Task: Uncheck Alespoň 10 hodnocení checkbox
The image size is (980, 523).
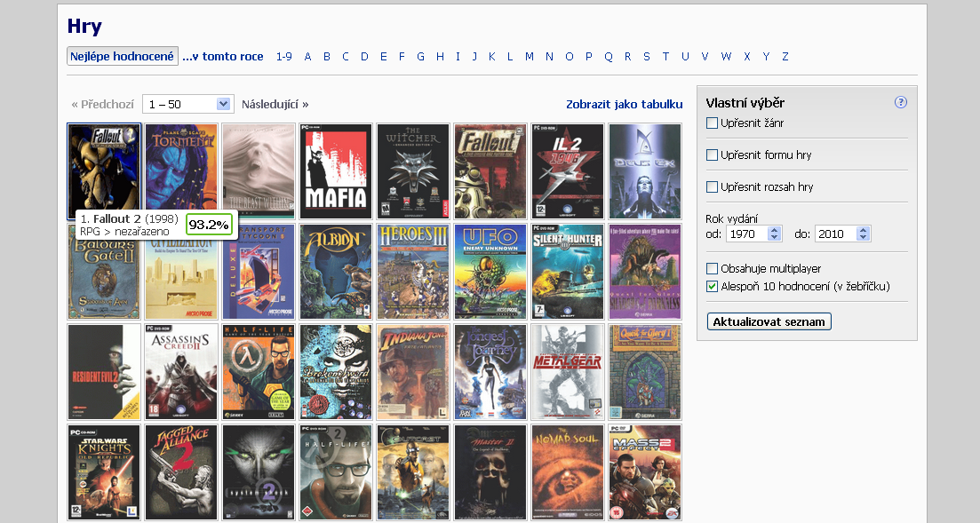Action: click(x=712, y=287)
